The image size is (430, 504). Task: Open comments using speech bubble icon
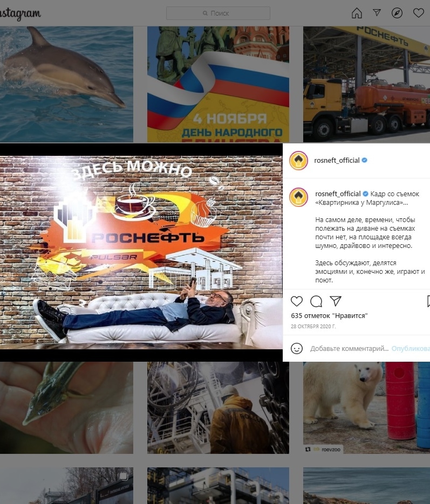[x=316, y=301]
